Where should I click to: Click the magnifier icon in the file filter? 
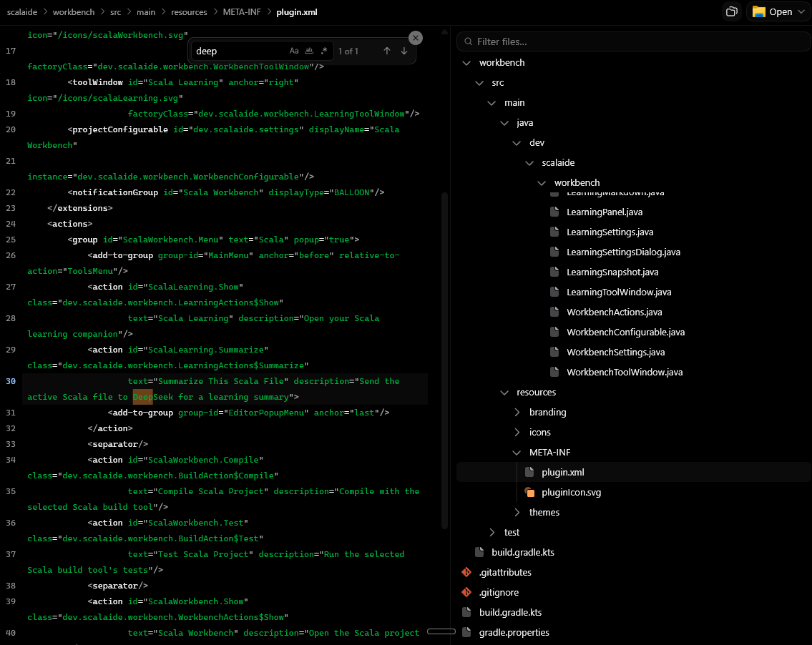[468, 41]
